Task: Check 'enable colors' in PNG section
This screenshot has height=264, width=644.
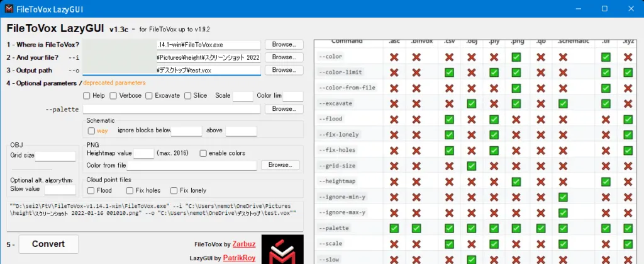Action: point(203,153)
